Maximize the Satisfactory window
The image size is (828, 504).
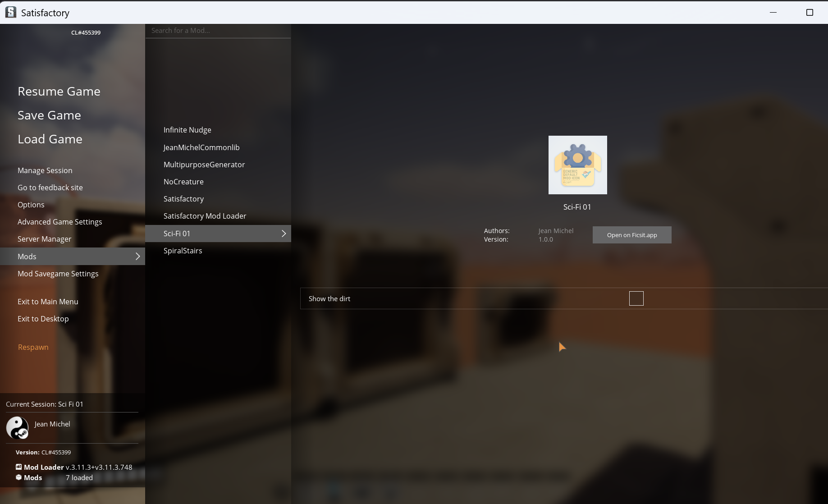point(810,12)
